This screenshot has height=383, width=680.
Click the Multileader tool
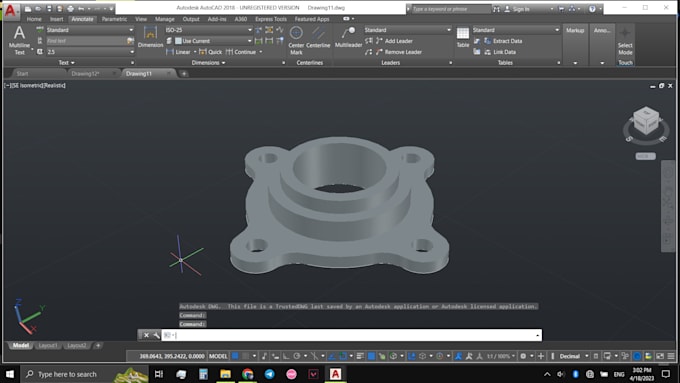[x=348, y=37]
